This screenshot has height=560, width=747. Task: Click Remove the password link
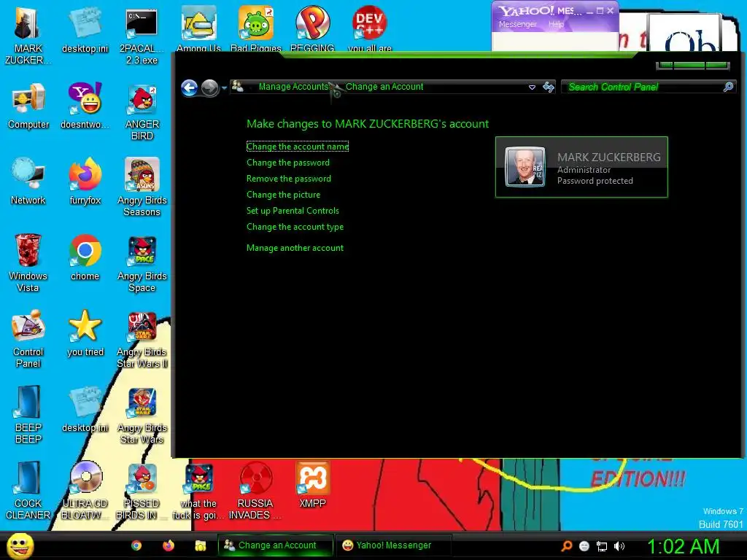pyautogui.click(x=289, y=179)
